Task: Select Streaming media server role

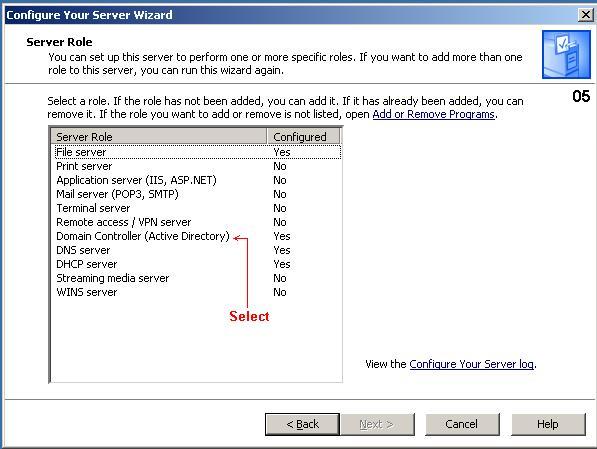Action: tap(197, 278)
